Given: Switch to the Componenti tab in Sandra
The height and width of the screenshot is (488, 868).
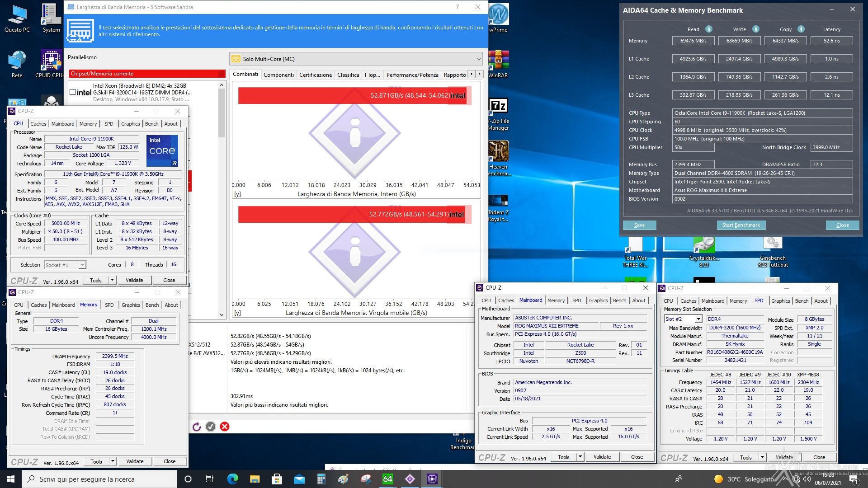Looking at the screenshot, I should 278,75.
